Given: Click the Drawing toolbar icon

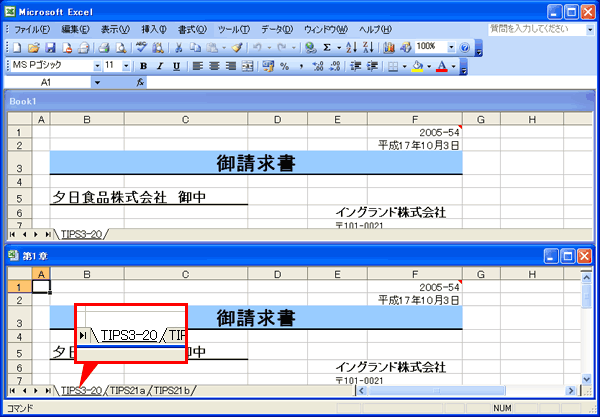Looking at the screenshot, I should [405, 47].
